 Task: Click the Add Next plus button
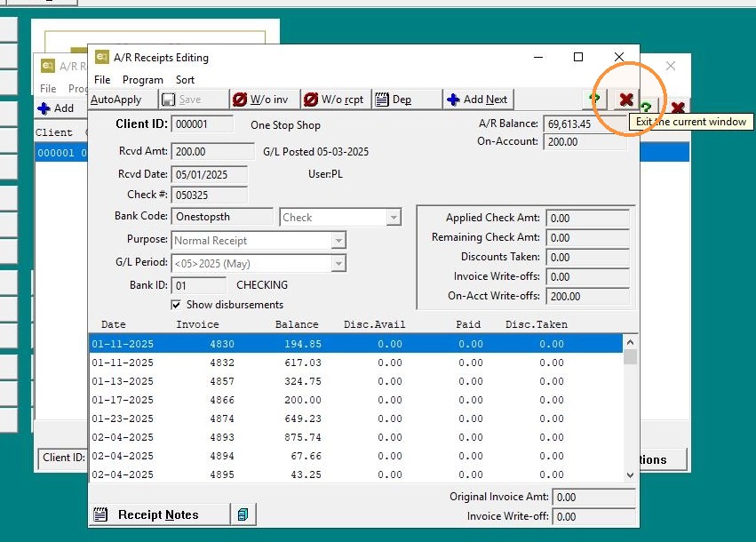[478, 100]
